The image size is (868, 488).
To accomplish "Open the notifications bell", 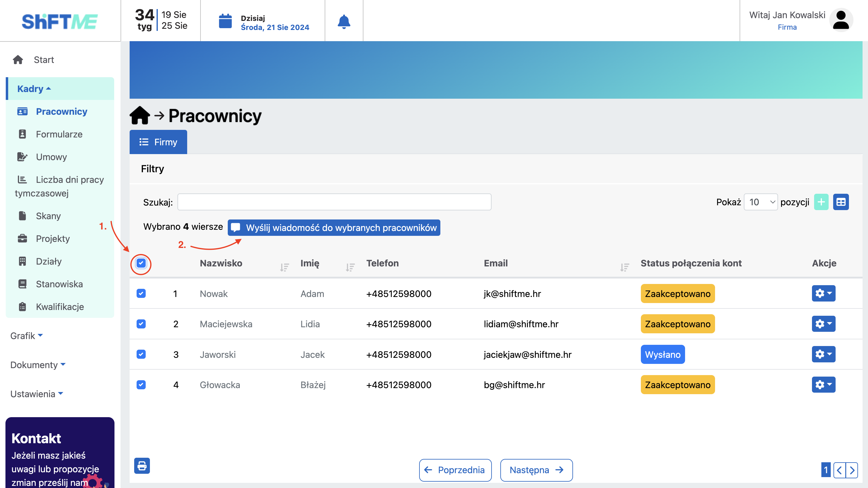I will click(x=344, y=21).
